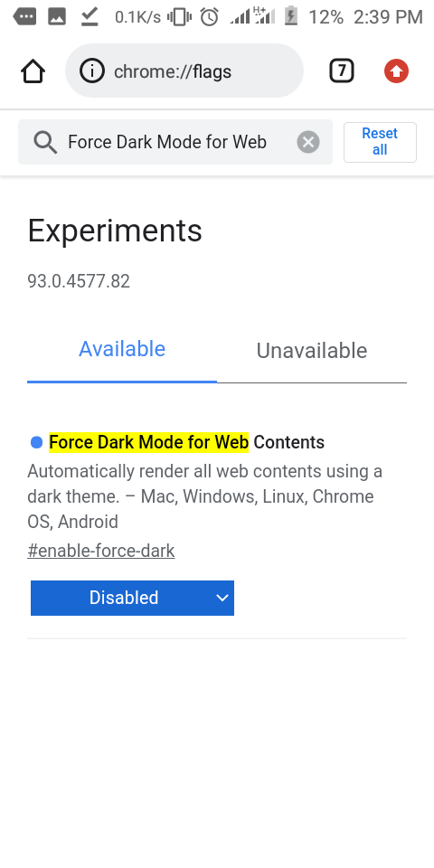The width and height of the screenshot is (434, 868).
Task: Open the tab switcher showing 7 tabs
Action: (x=342, y=71)
